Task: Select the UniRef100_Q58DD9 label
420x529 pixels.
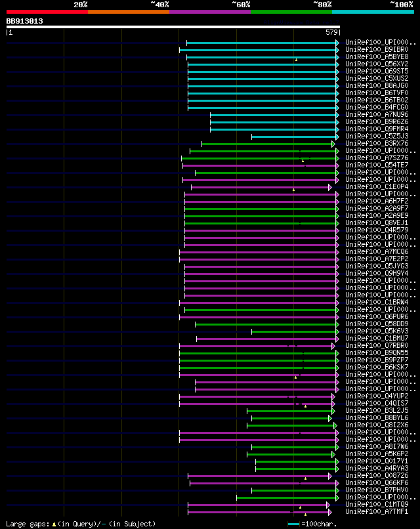Action: tap(377, 324)
